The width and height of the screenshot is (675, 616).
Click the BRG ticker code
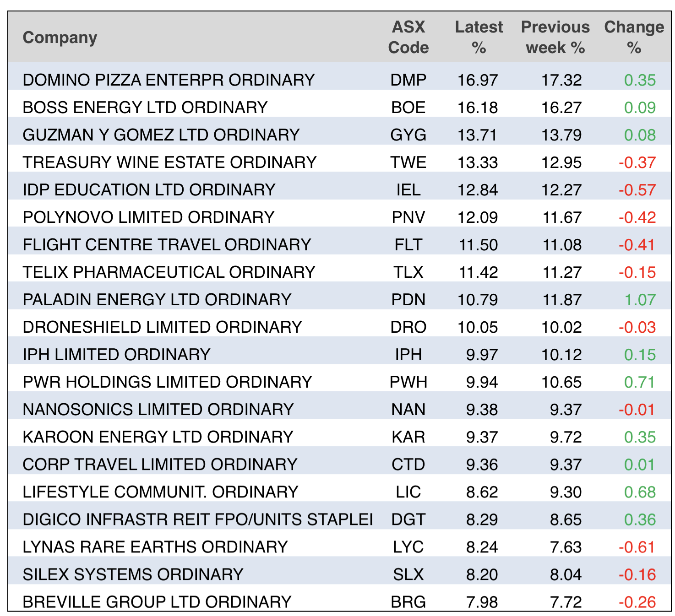pos(408,602)
